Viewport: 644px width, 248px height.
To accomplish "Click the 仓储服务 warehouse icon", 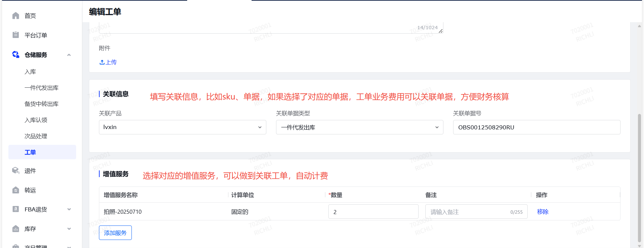I will (15, 54).
